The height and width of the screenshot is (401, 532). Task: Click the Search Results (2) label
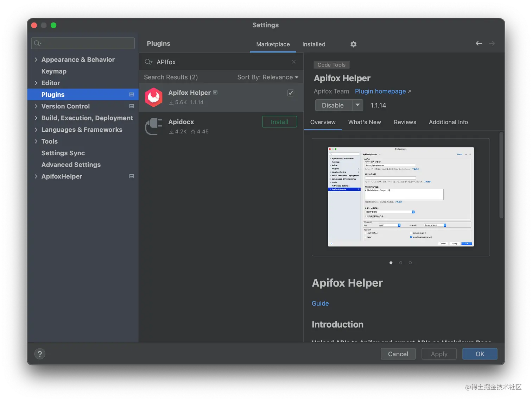171,77
